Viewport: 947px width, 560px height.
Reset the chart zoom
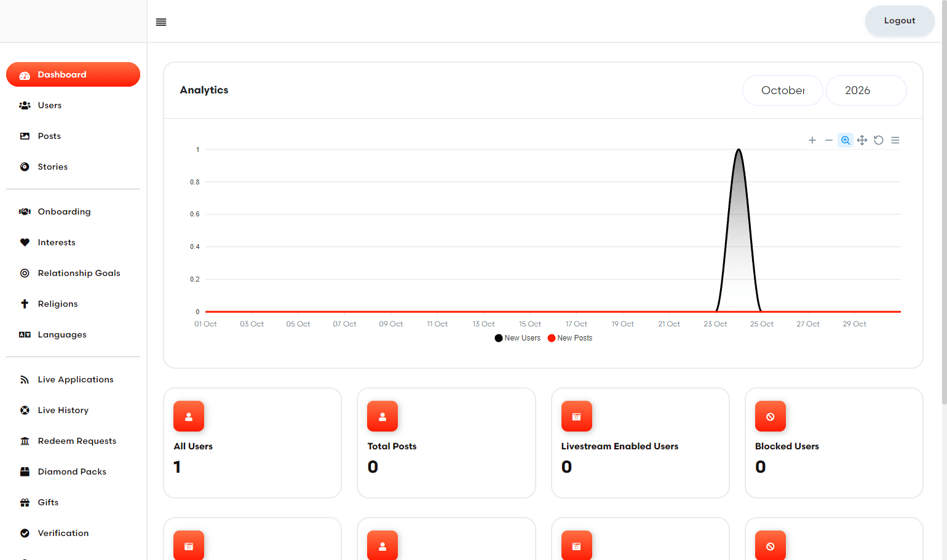pos(879,140)
